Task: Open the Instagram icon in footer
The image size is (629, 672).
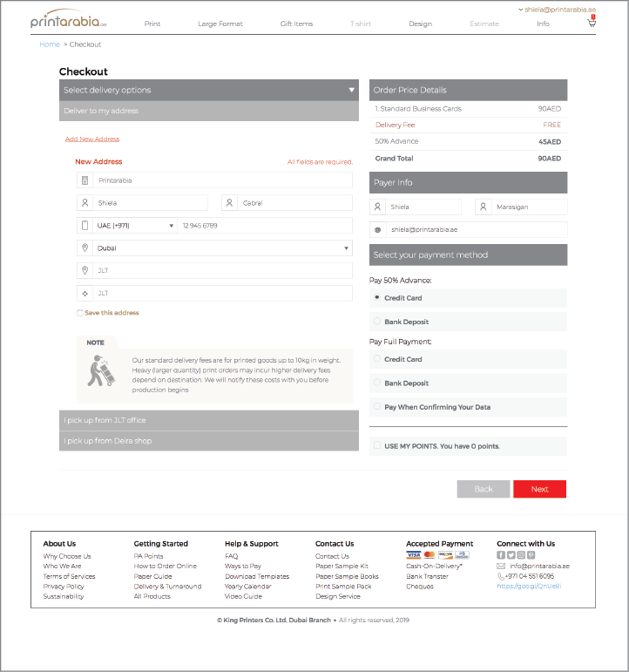Action: pos(521,555)
